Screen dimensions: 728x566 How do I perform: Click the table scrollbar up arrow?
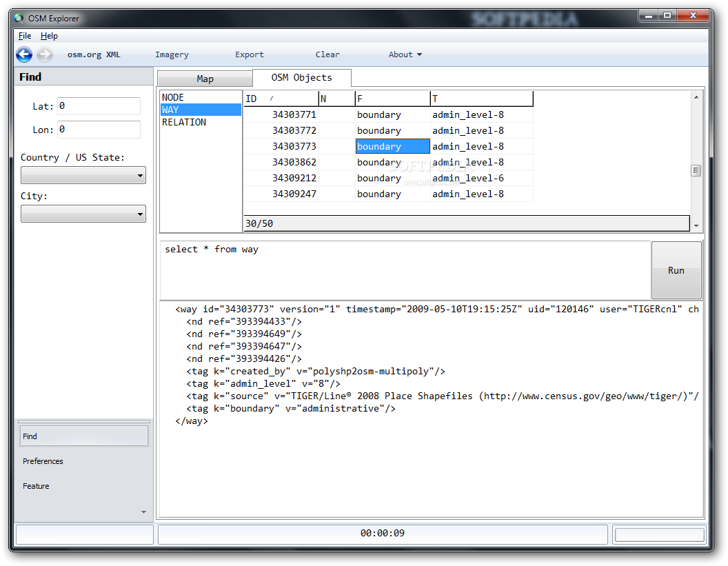(696, 97)
